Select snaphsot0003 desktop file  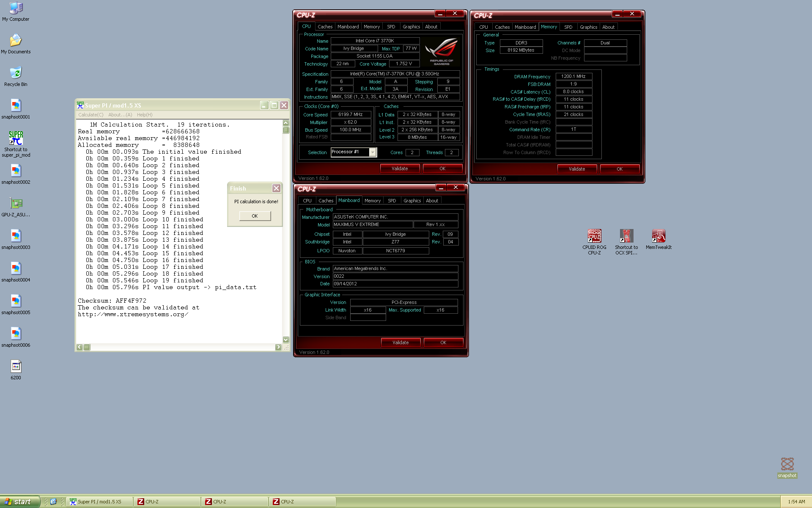point(16,240)
